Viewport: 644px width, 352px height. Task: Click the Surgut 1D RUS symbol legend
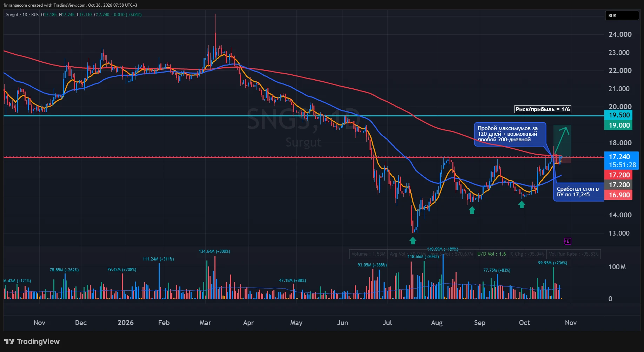pos(22,15)
